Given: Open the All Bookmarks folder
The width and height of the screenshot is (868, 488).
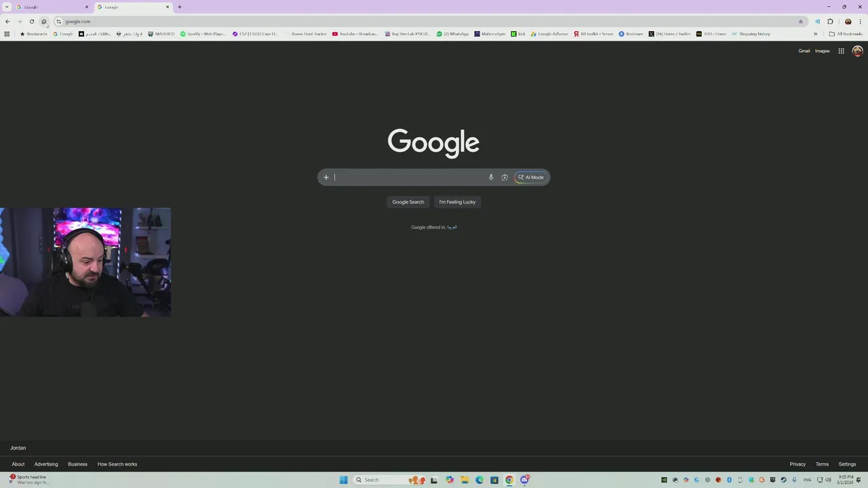Looking at the screenshot, I should coord(846,34).
